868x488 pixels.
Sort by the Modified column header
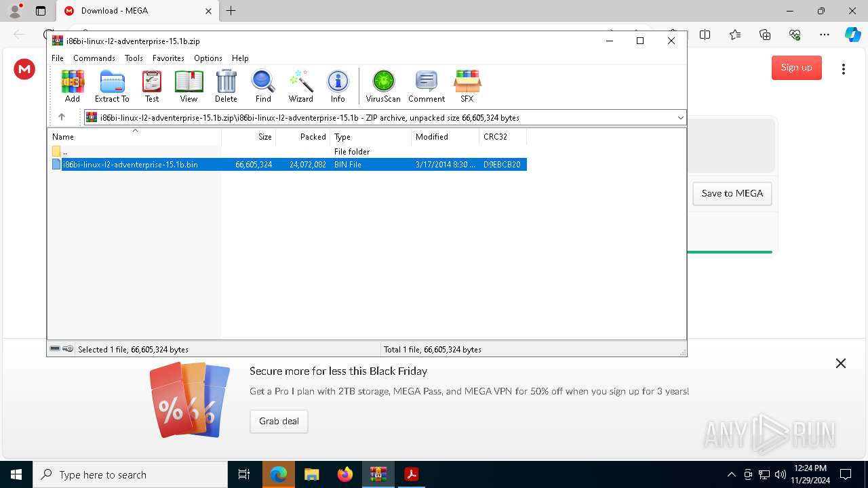[x=446, y=137]
